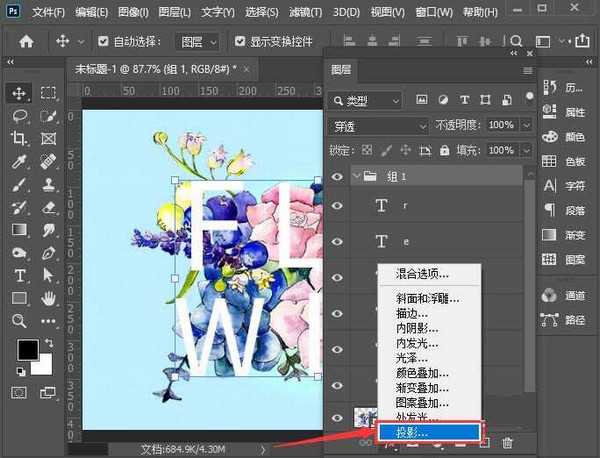This screenshot has width=600, height=458.
Task: Select the Move tool in toolbar
Action: [19, 93]
